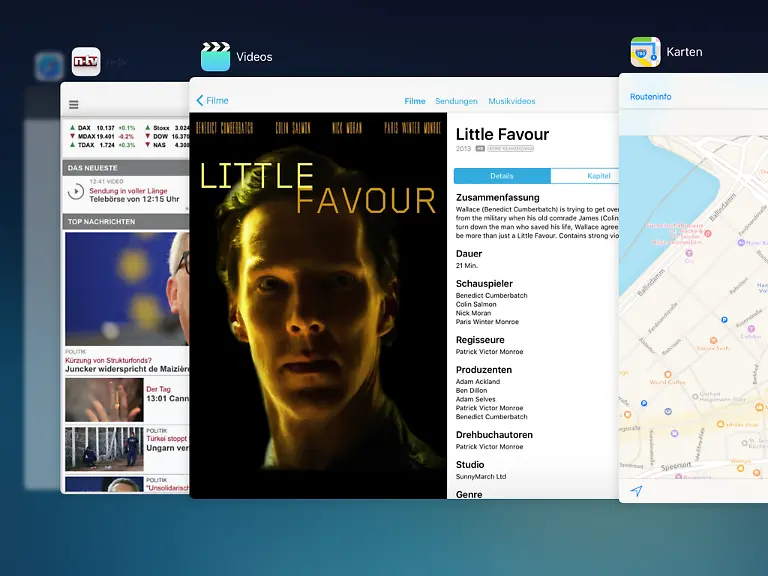
Task: Tap actor name Nick Moran
Action: (473, 313)
